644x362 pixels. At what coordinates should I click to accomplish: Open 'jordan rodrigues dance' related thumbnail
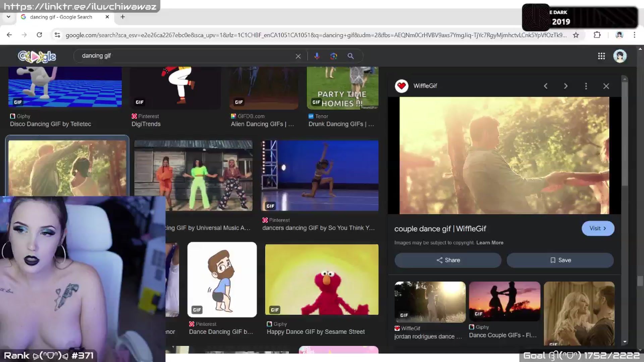(x=430, y=302)
